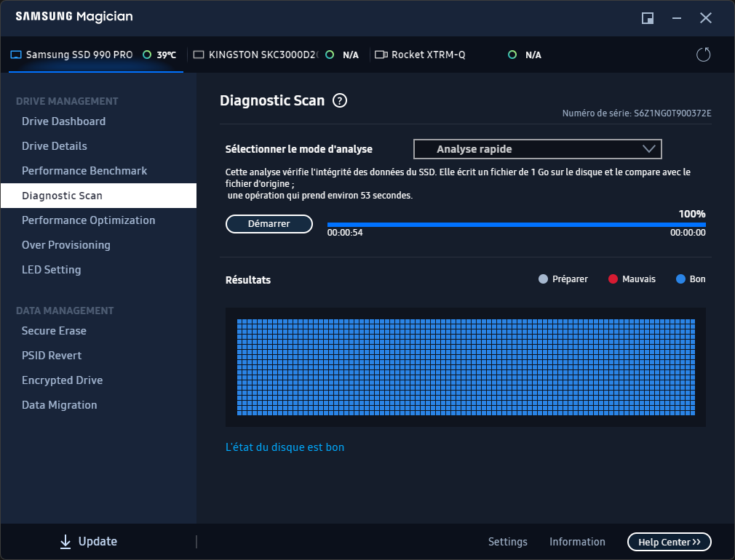Screen dimensions: 735x560
Task: Click the Help Center button
Action: point(669,543)
